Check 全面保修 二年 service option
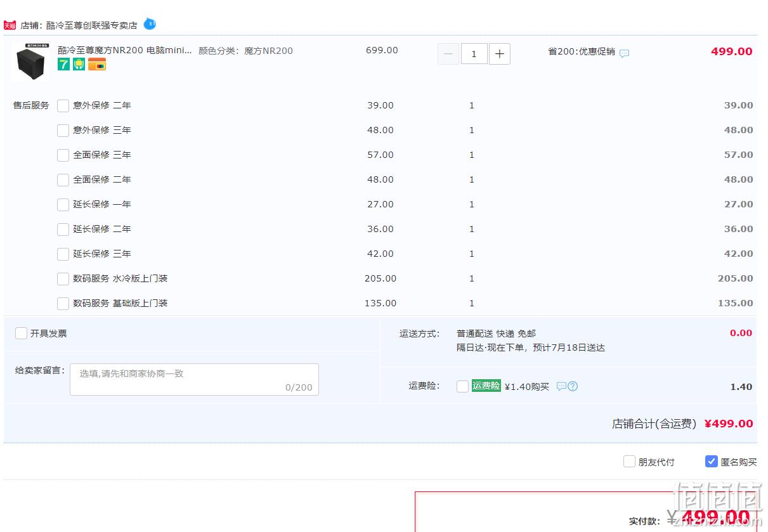Viewport: 768px width, 532px height. pos(63,180)
